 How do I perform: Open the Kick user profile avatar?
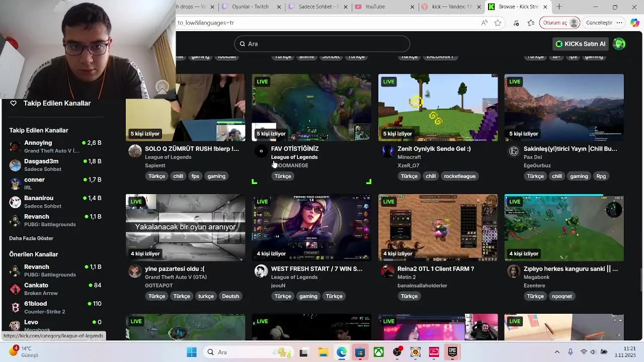pyautogui.click(x=619, y=44)
